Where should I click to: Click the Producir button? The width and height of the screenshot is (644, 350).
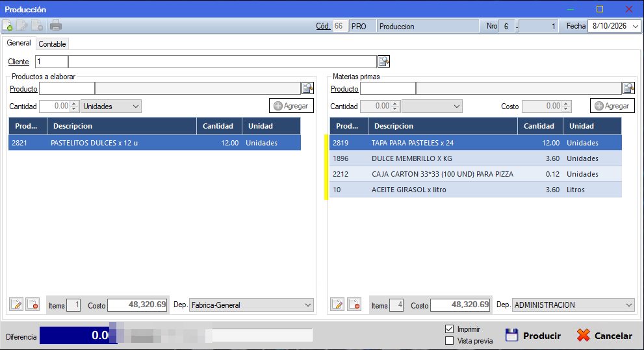533,335
